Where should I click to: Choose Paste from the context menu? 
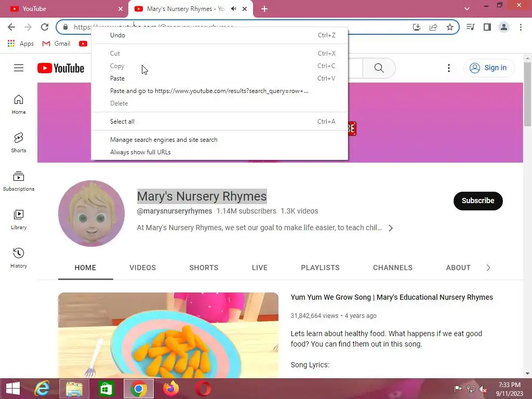(x=220, y=78)
